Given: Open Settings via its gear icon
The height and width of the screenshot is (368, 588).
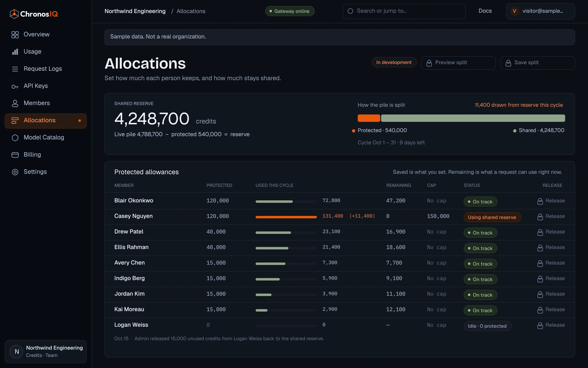Looking at the screenshot, I should pos(15,172).
